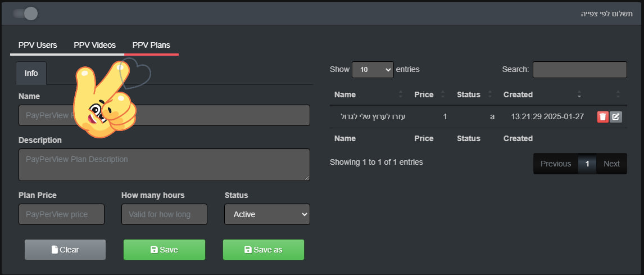This screenshot has width=644, height=275.
Task: Open the Show entries count dropdown
Action: 373,70
